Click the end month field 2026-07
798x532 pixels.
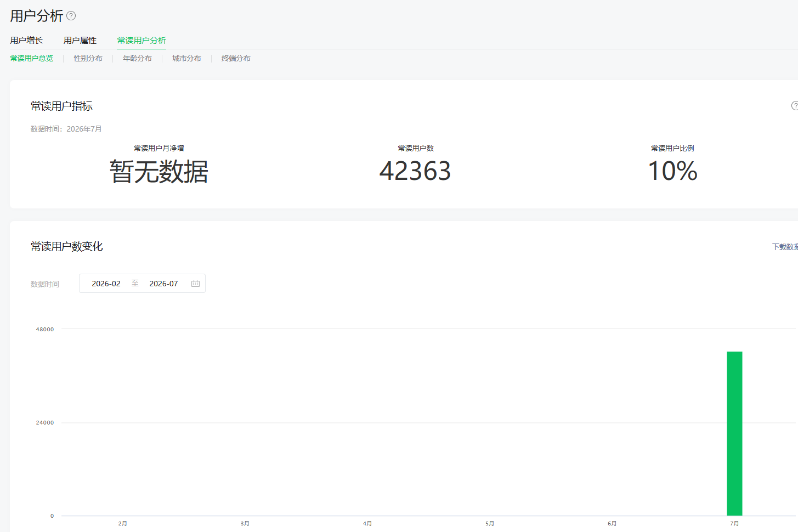click(163, 284)
